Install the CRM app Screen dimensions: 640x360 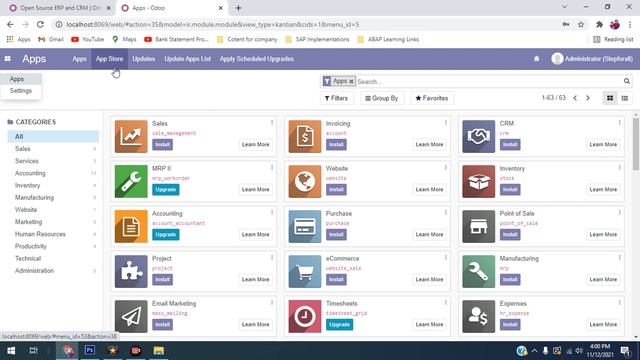pos(510,144)
